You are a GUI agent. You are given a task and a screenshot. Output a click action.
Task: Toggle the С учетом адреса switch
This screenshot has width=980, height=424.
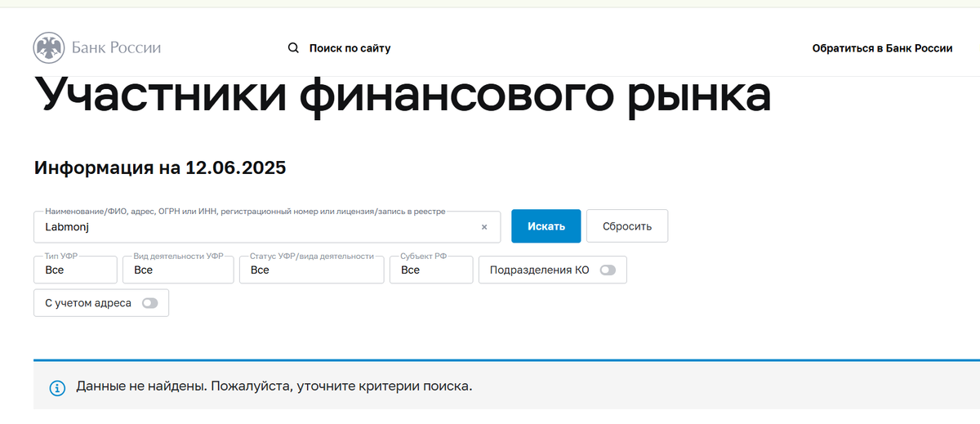tap(150, 303)
